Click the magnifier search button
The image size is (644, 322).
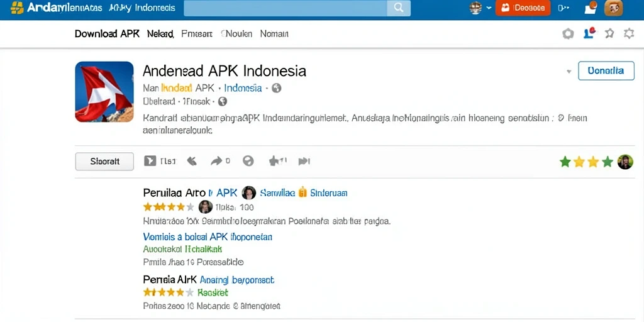click(398, 8)
